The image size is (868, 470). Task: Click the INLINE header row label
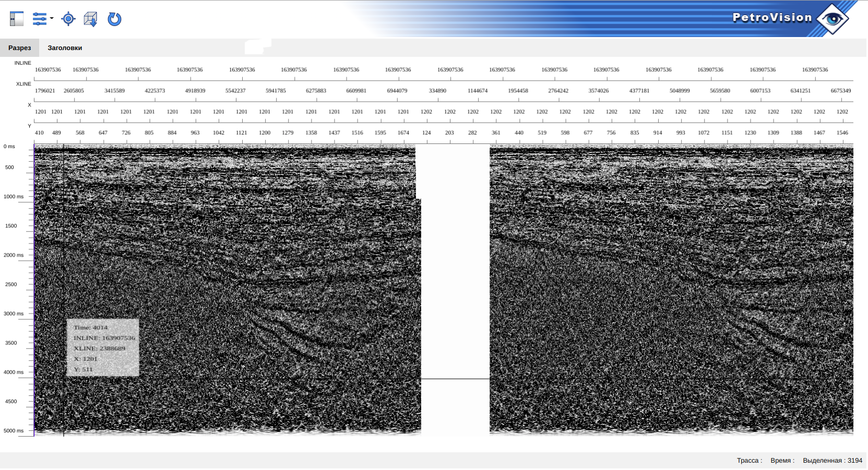coord(23,63)
